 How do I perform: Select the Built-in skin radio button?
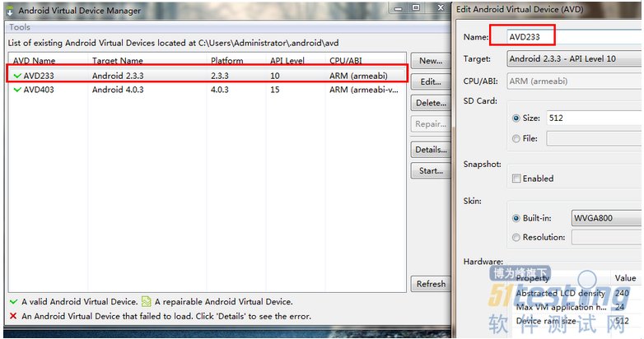pyautogui.click(x=516, y=218)
